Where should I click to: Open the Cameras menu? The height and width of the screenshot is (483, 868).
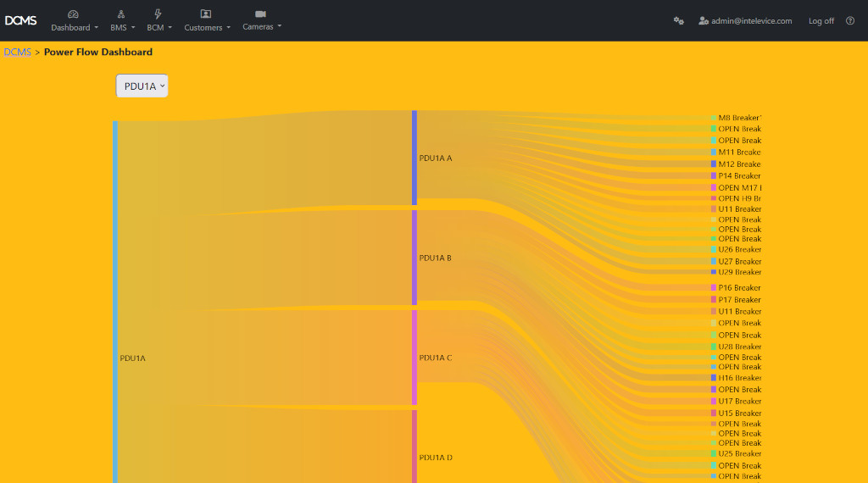(x=261, y=26)
